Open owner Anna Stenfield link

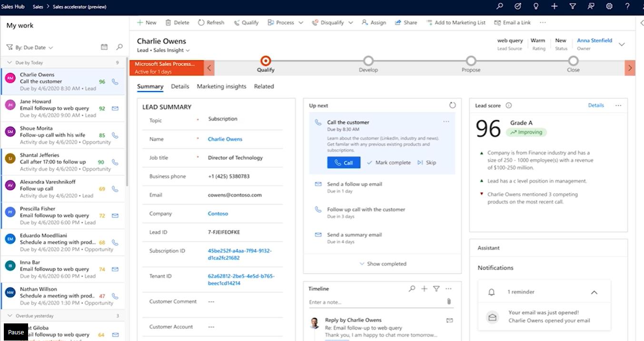tap(594, 41)
